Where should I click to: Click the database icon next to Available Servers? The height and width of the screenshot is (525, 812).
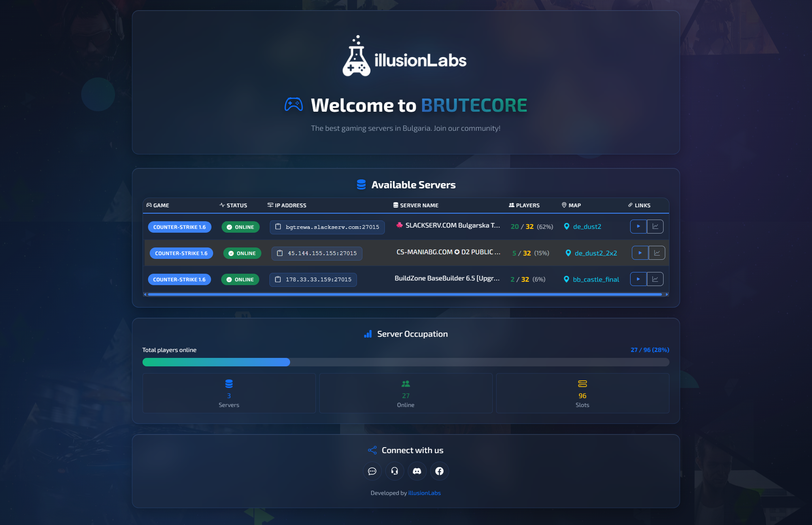361,184
